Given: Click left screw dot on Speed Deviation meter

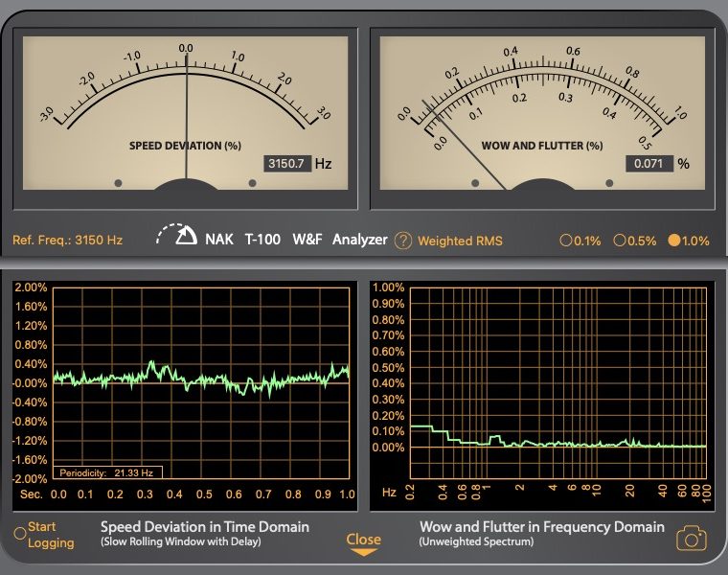Looking at the screenshot, I should pyautogui.click(x=119, y=182).
